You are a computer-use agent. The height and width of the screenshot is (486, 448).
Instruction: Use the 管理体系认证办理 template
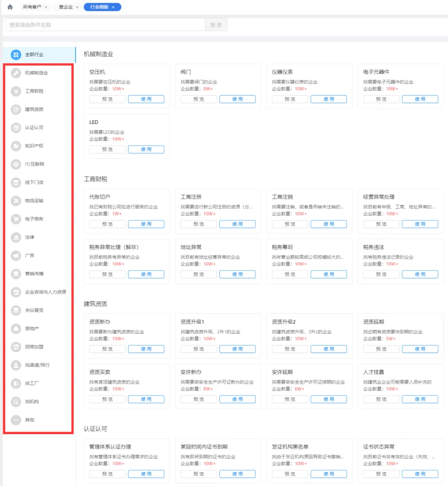[x=146, y=474]
